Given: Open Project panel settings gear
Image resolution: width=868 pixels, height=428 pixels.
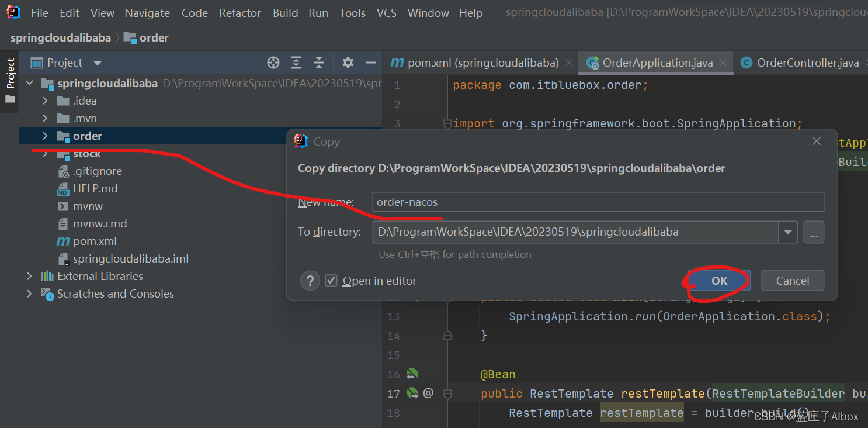Looking at the screenshot, I should 348,63.
